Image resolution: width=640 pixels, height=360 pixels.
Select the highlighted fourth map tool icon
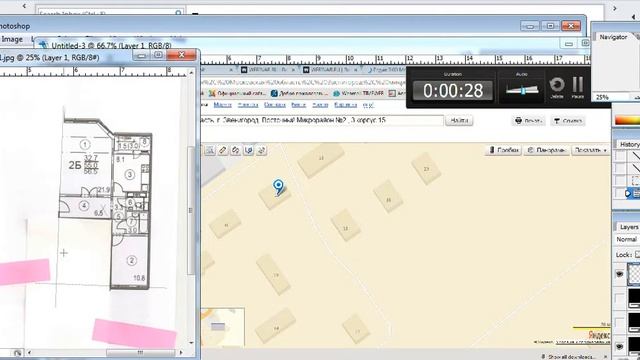tap(249, 150)
